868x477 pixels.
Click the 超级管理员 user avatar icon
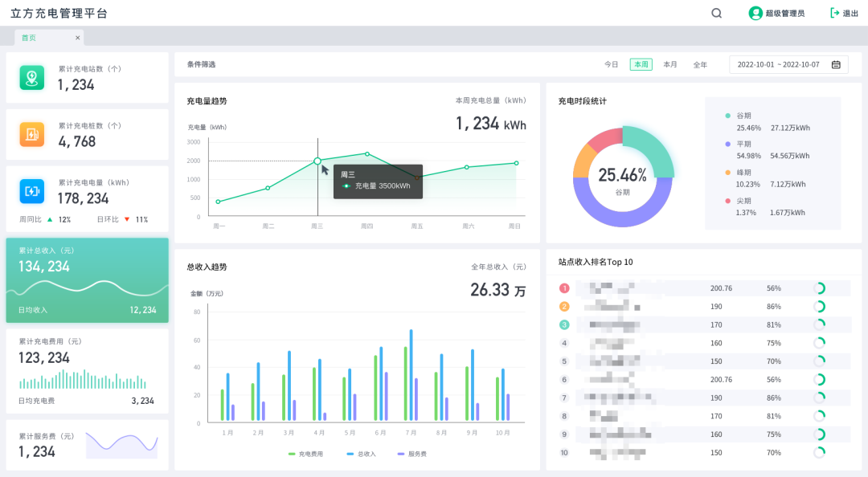[x=755, y=13]
